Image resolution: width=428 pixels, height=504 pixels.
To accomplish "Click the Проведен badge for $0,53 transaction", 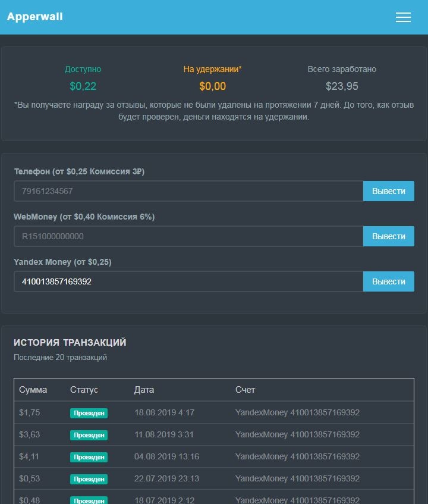I will pos(89,479).
